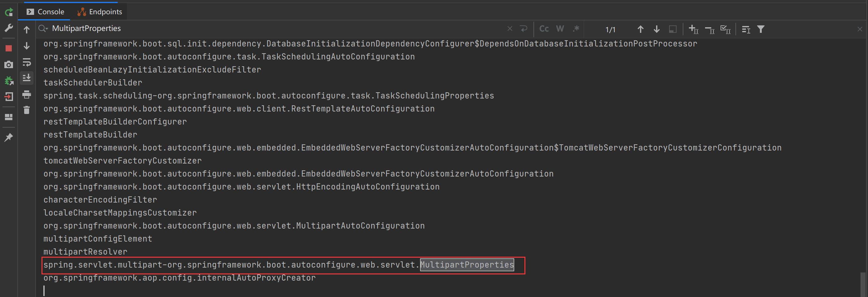868x297 pixels.
Task: Click the TaskSchedulingAutoConfiguration line
Action: coord(229,57)
